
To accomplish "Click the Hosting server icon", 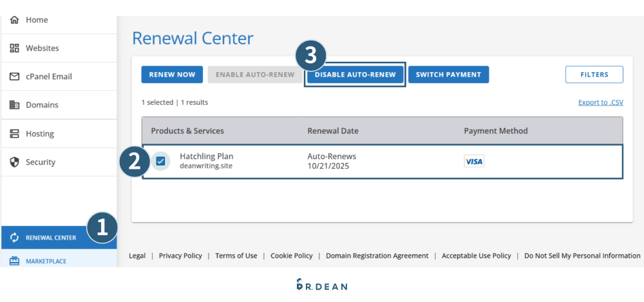I will tap(14, 134).
